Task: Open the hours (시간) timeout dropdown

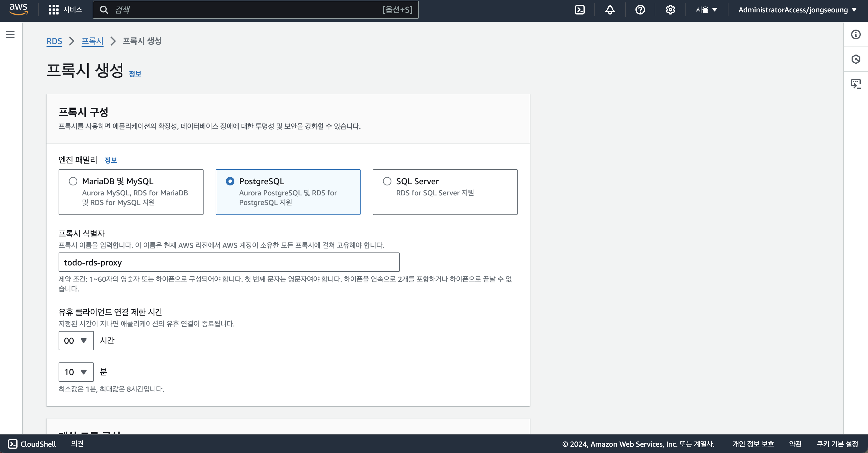Action: (x=76, y=341)
